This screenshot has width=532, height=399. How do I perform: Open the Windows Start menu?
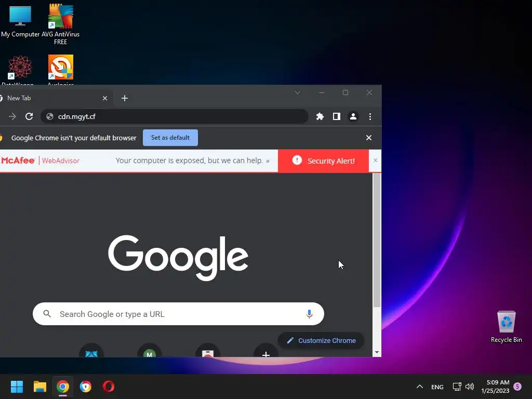pyautogui.click(x=17, y=387)
